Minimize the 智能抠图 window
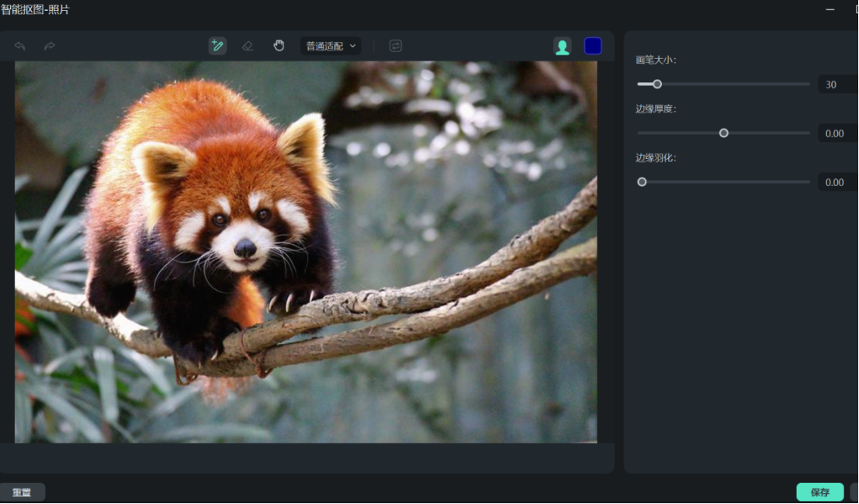 [830, 10]
